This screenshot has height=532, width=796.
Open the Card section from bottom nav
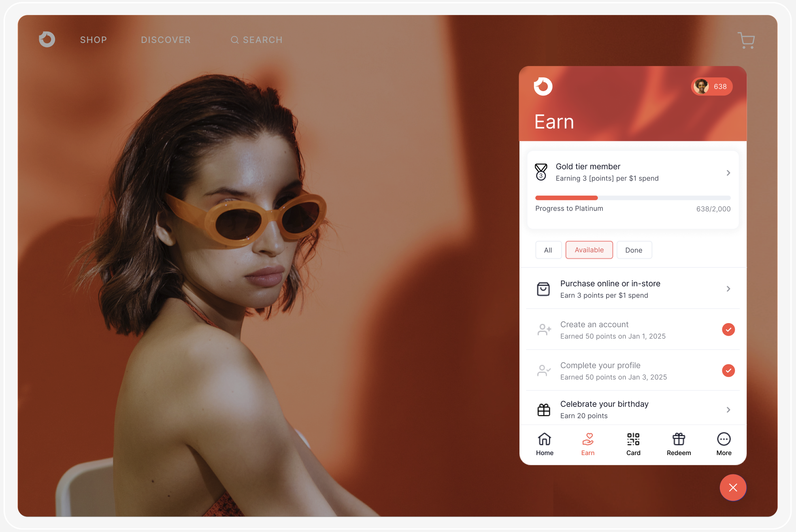[x=633, y=444]
